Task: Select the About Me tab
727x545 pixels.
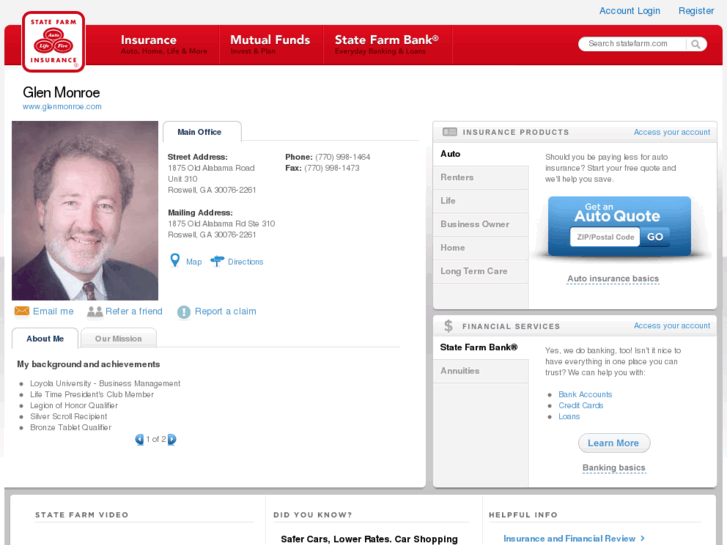Action: coord(45,339)
